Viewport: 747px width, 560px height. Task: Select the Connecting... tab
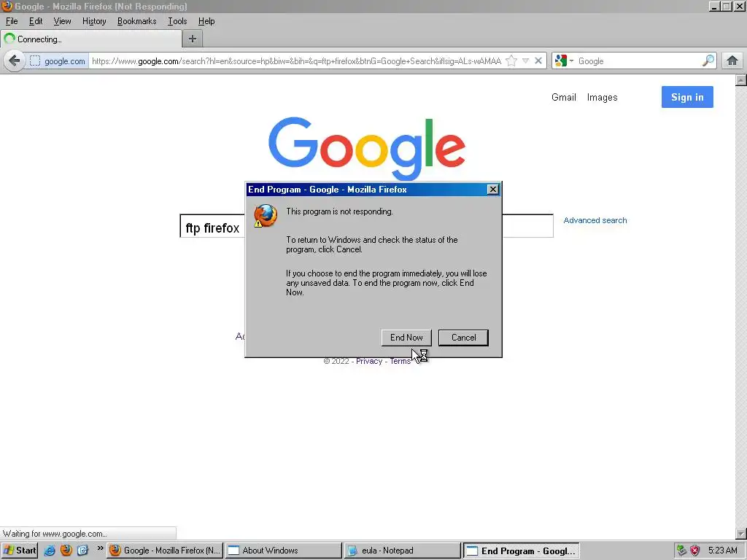[91, 39]
